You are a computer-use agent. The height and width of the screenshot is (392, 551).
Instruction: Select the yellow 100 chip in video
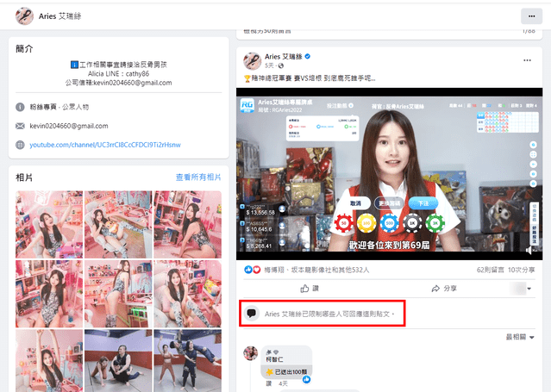(x=366, y=223)
